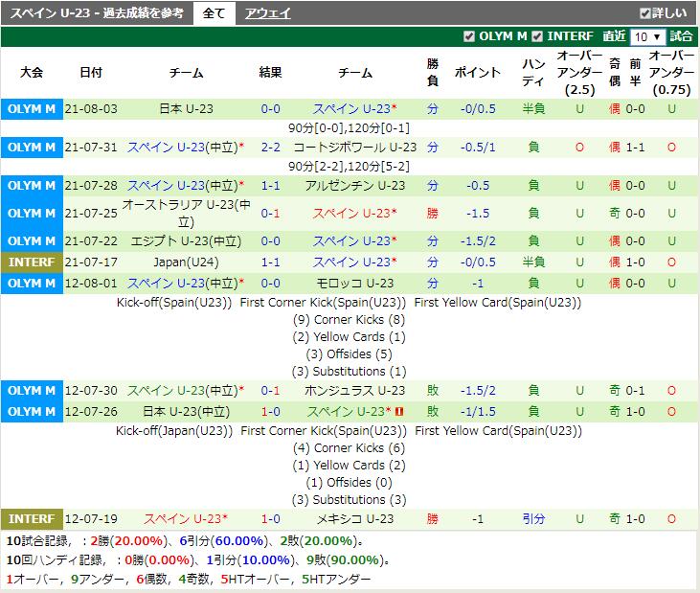
Task: Toggle the 詳しい details checkbox
Action: tap(645, 13)
